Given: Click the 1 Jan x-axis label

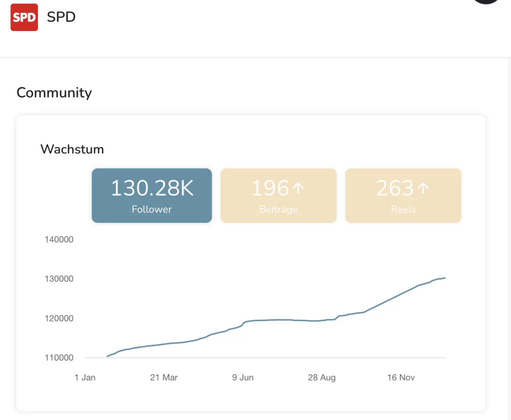Looking at the screenshot, I should tap(85, 378).
